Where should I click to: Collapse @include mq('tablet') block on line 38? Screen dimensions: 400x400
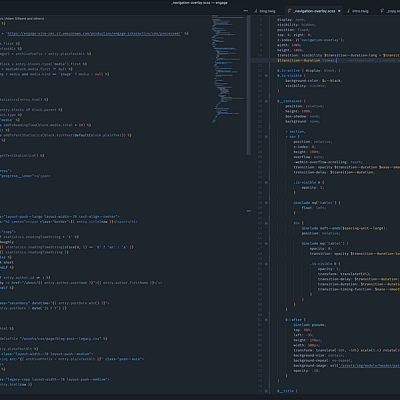coord(266,203)
